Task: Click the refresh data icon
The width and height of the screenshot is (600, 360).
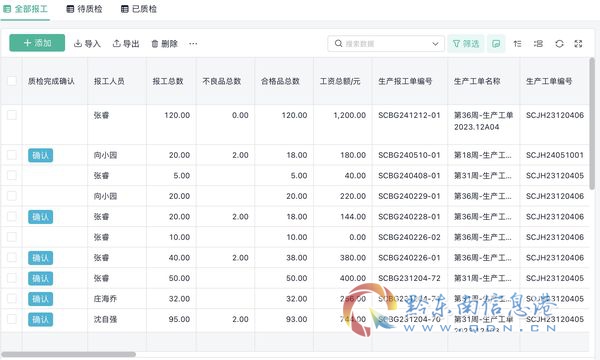Action: pos(559,44)
